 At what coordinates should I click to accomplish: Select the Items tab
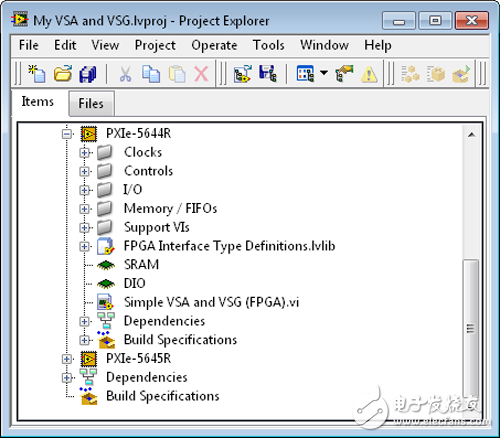[x=37, y=102]
